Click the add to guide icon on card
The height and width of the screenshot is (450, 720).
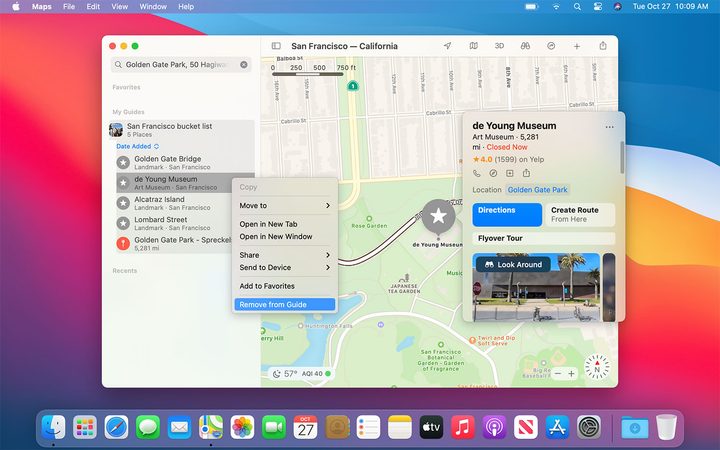pos(510,173)
